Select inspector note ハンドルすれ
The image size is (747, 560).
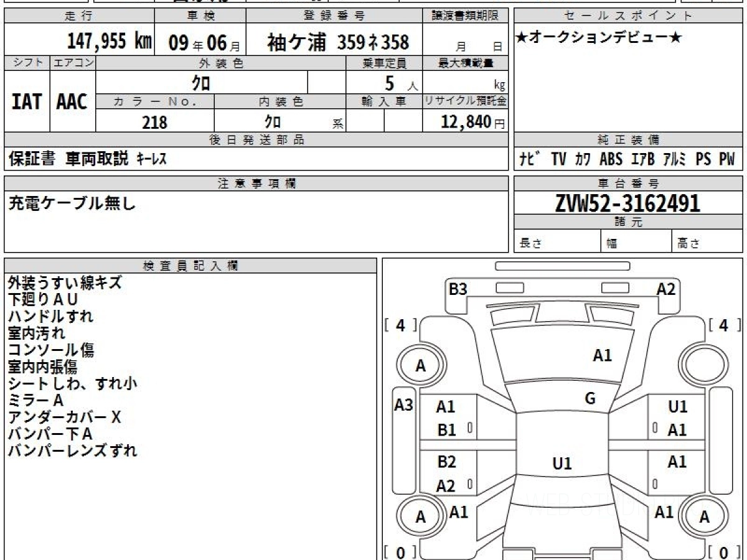point(50,316)
